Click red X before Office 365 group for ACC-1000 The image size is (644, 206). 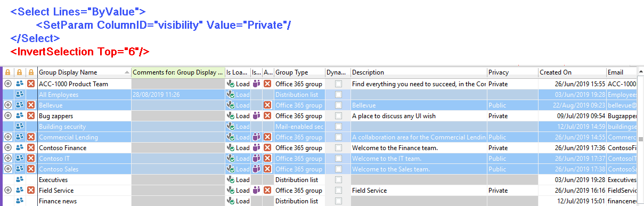(267, 84)
